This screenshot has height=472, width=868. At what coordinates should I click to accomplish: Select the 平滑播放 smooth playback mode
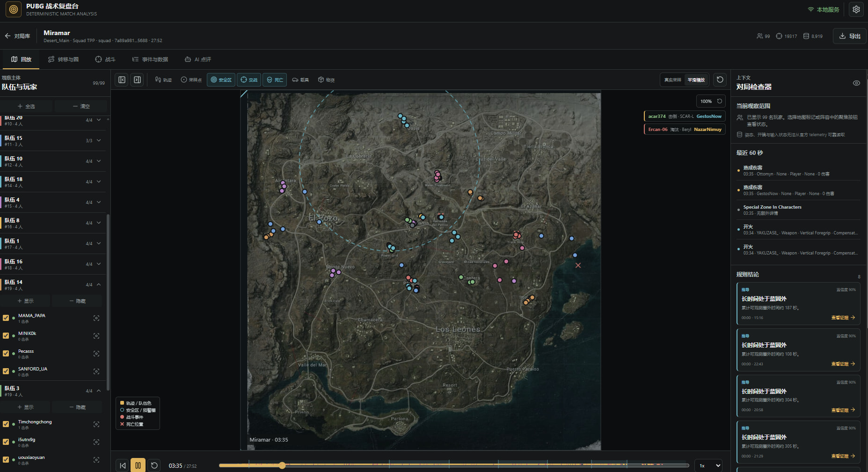click(x=696, y=80)
